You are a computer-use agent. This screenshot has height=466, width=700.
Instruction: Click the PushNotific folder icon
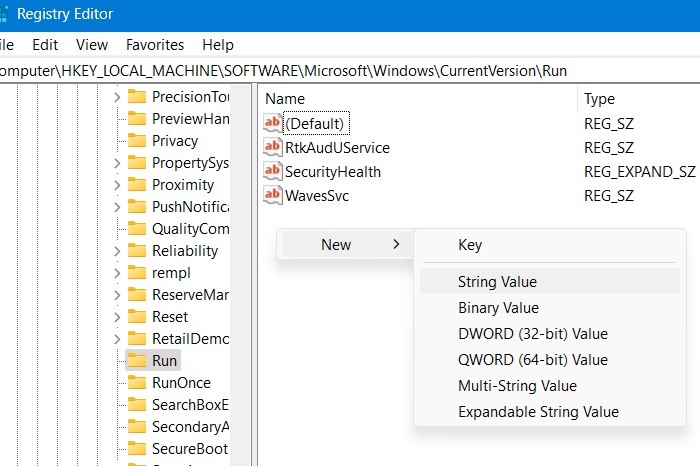tap(137, 207)
